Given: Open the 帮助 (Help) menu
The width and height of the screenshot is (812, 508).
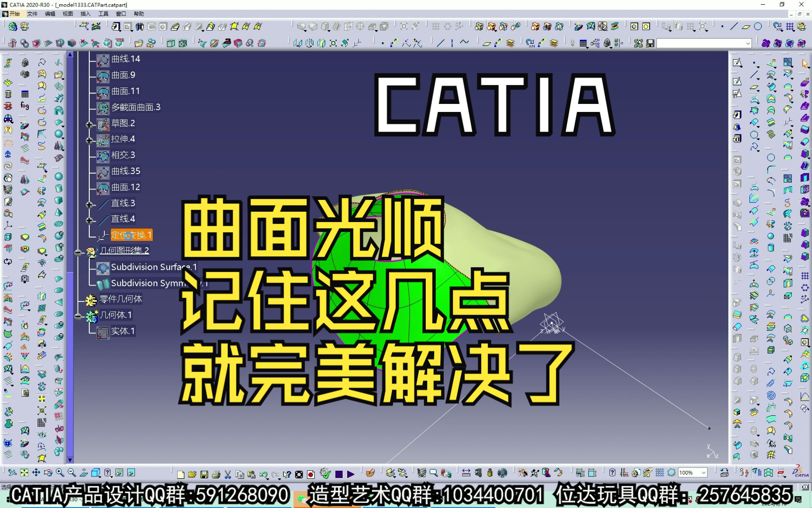Looking at the screenshot, I should point(139,14).
